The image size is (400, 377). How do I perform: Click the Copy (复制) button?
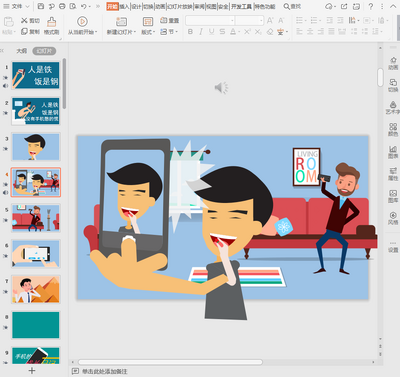tap(30, 32)
